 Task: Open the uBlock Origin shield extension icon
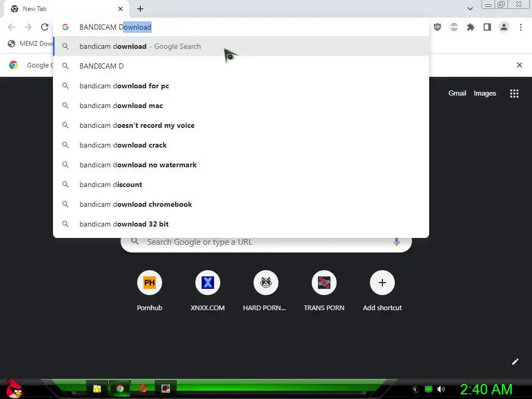tap(437, 27)
